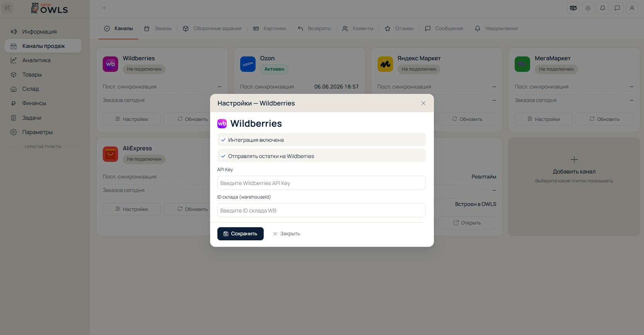644x335 pixels.
Task: Open Задачи in sidebar
Action: click(x=43, y=118)
